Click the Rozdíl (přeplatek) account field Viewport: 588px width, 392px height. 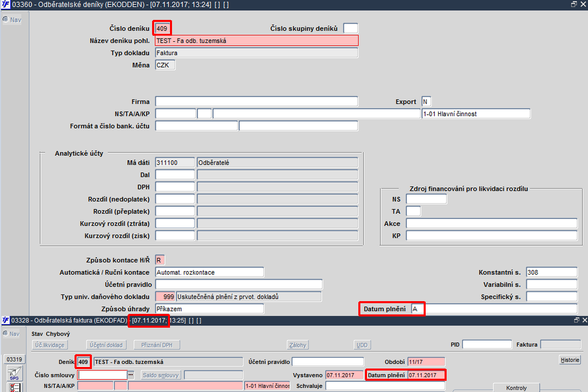coord(175,211)
